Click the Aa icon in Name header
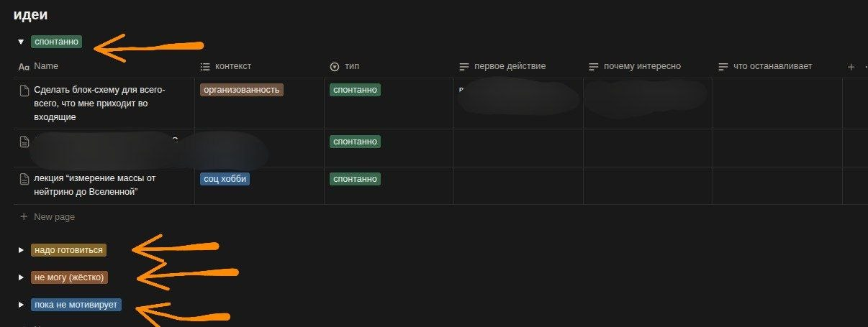This screenshot has height=327, width=868. click(24, 67)
